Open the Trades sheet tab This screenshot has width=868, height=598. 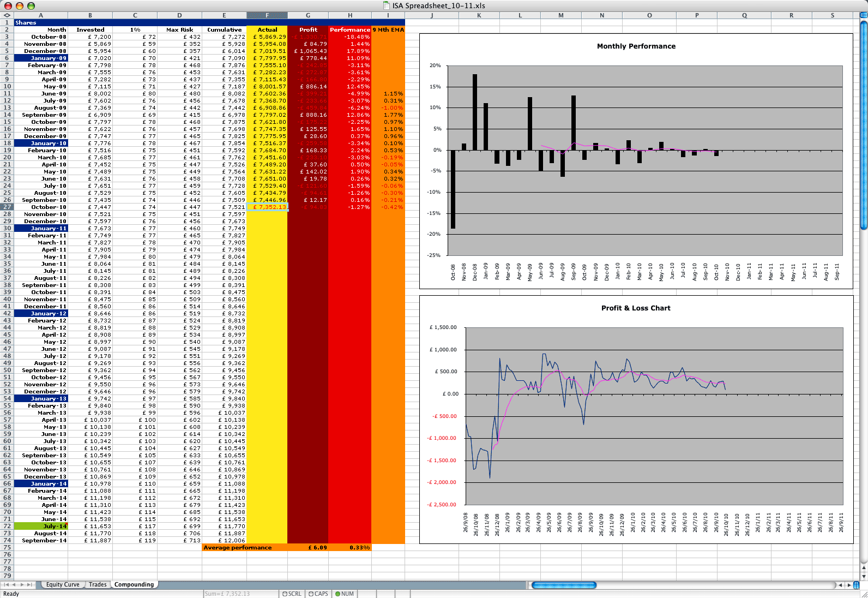pyautogui.click(x=98, y=584)
